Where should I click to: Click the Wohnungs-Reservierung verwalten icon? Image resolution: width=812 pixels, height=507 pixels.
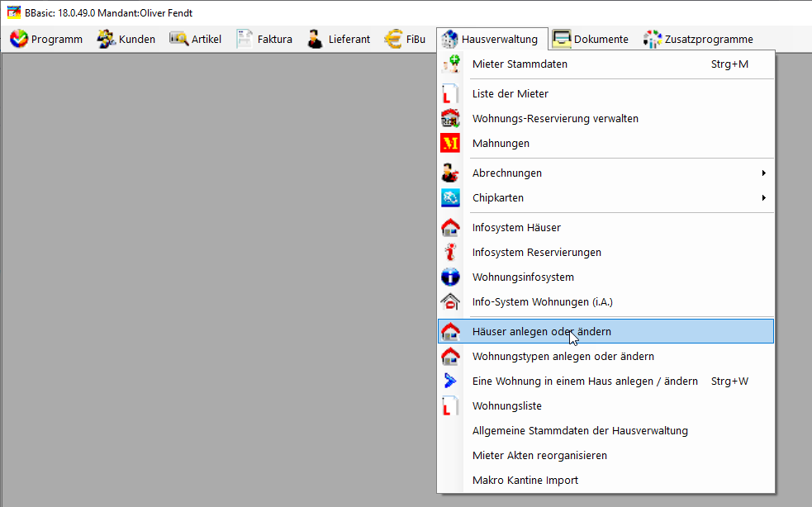pos(450,119)
